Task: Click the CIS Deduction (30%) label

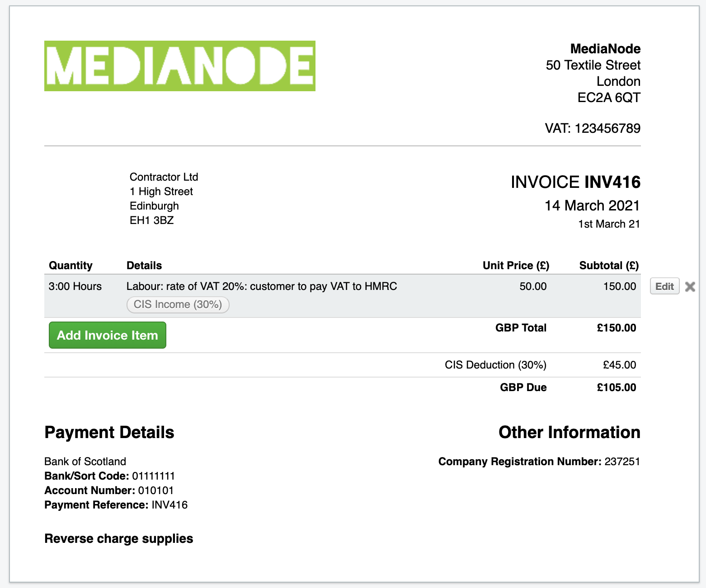Action: [x=495, y=365]
